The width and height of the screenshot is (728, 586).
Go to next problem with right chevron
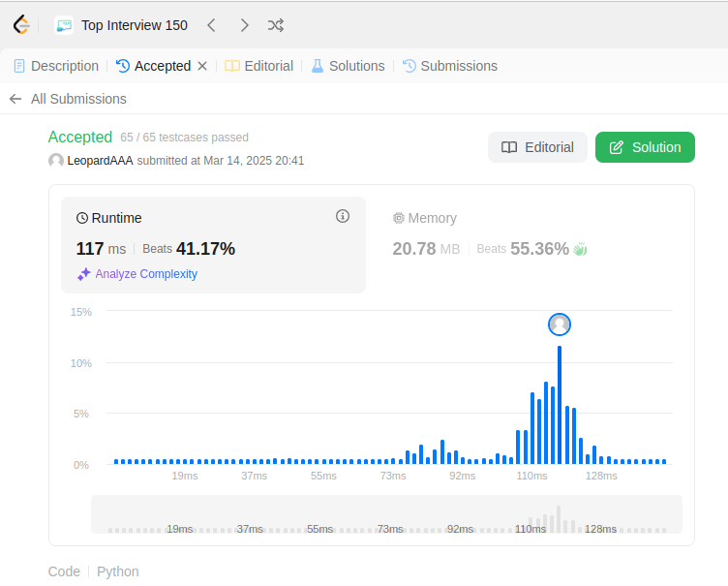[x=244, y=25]
